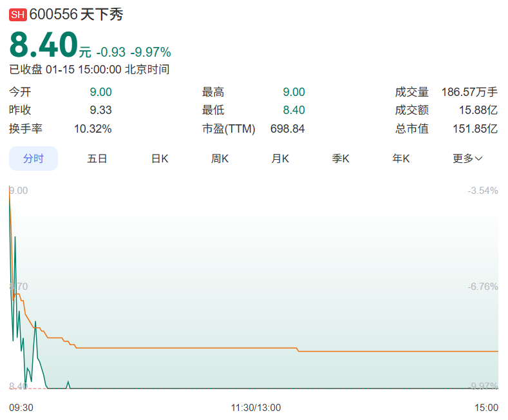The height and width of the screenshot is (420, 508).
Task: Click the 总市值 151.85亿 market cap value
Action: 475,129
